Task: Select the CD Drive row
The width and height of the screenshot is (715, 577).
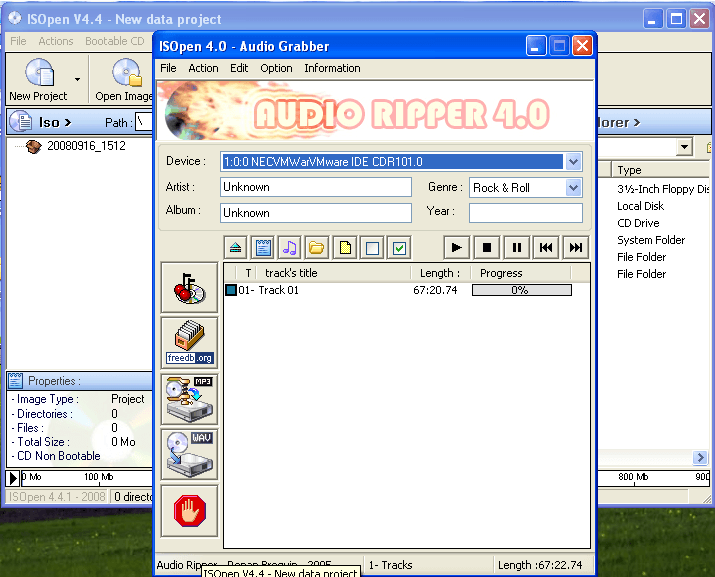Action: point(638,223)
